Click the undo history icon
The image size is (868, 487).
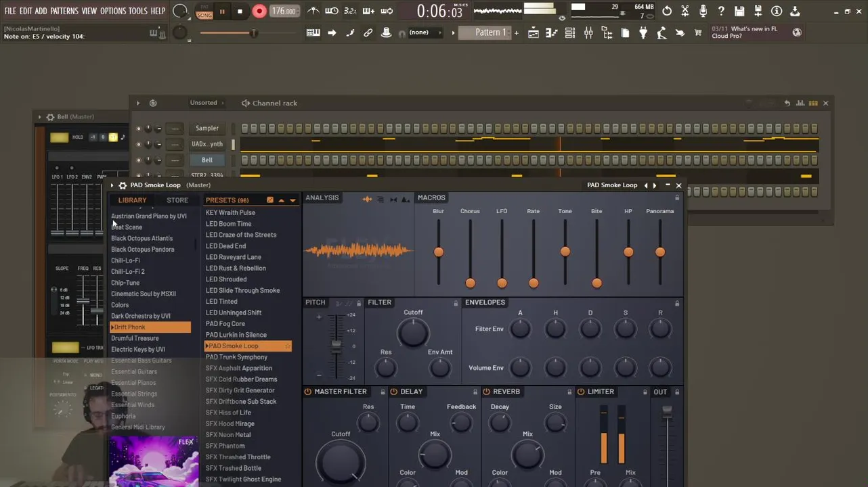[667, 11]
